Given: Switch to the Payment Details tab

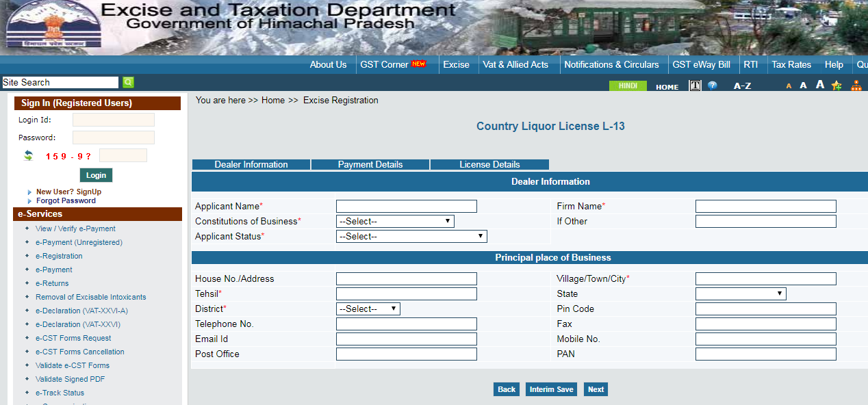Looking at the screenshot, I should [370, 164].
